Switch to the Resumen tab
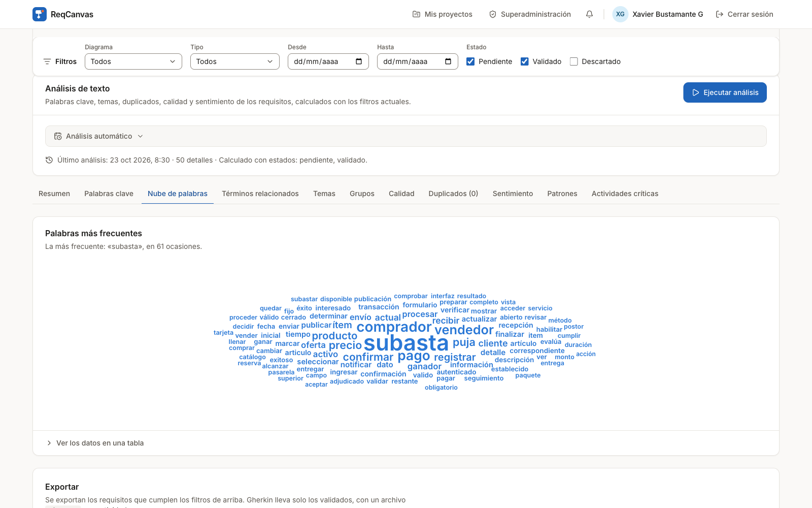The image size is (812, 508). coord(54,194)
